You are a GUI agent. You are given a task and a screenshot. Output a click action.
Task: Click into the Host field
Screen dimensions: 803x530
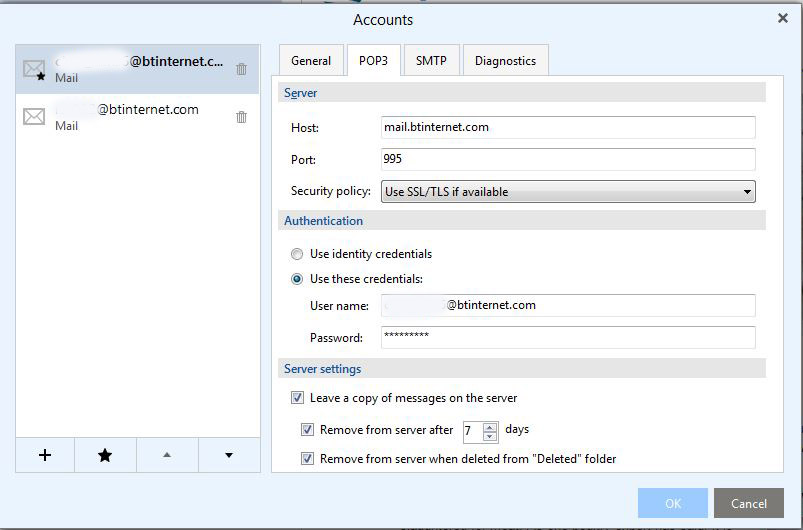(568, 128)
